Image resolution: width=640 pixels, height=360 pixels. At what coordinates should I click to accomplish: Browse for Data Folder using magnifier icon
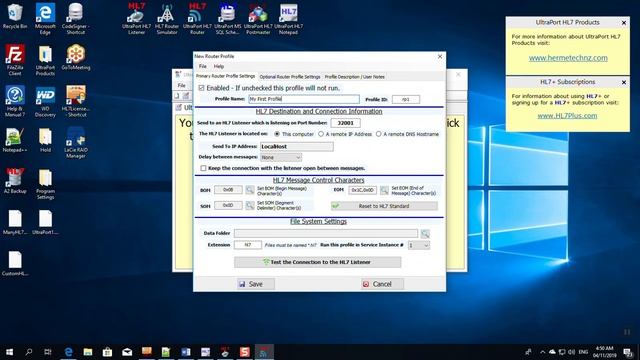point(425,233)
